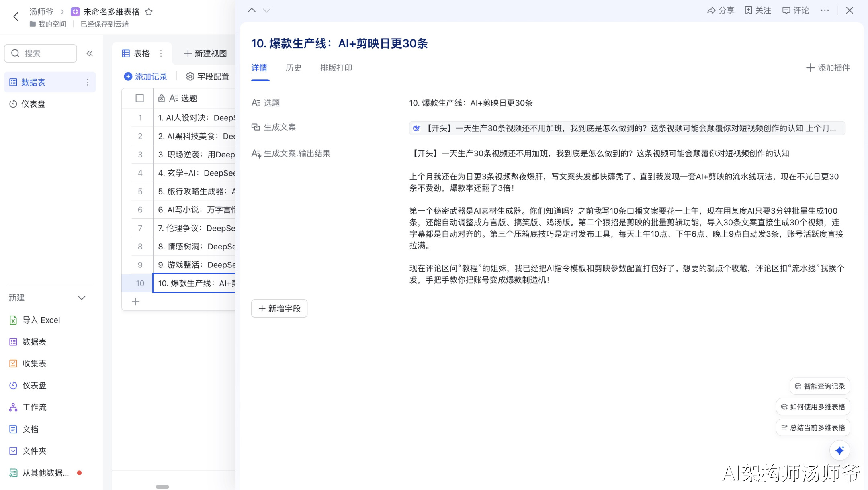868x490 pixels.
Task: Create a new 文件夹
Action: pos(28,451)
